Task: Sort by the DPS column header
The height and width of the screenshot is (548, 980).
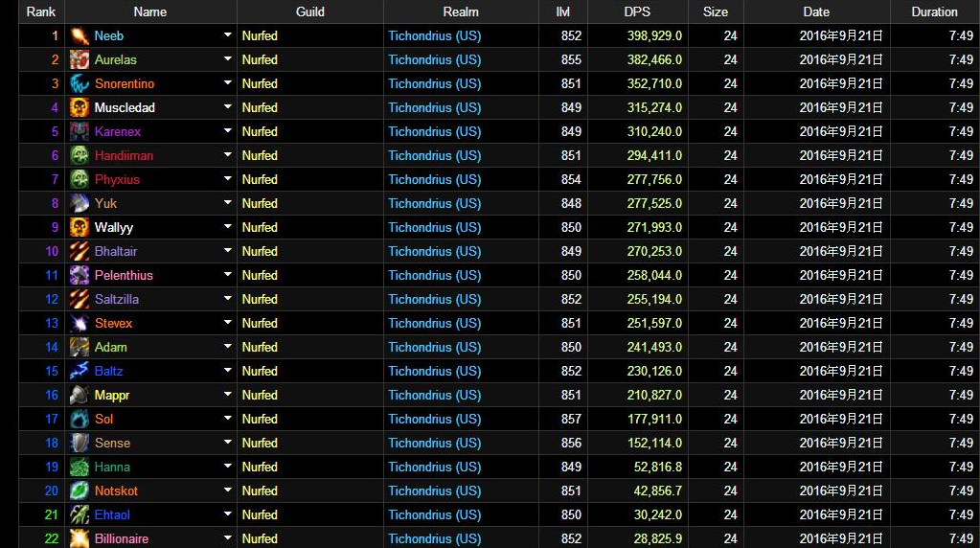Action: [x=637, y=11]
